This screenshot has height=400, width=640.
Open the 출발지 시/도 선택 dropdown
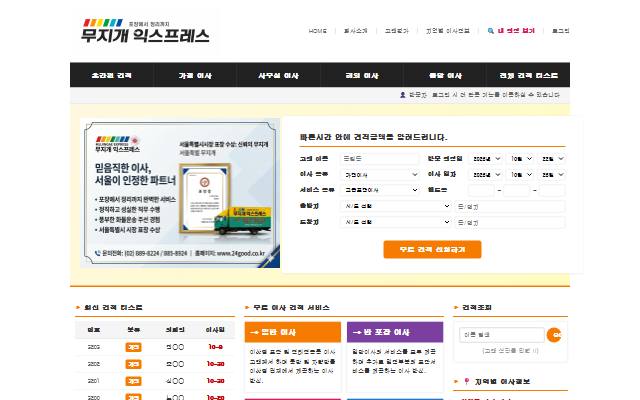396,206
